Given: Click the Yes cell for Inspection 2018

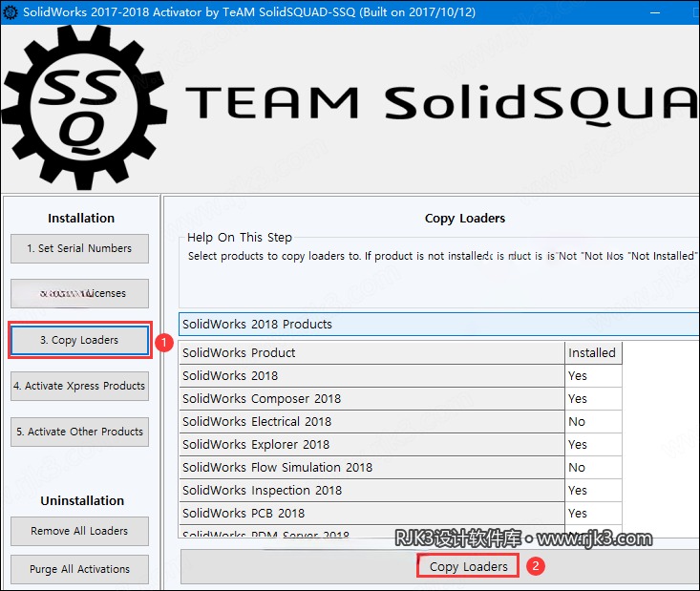Looking at the screenshot, I should pyautogui.click(x=593, y=491).
